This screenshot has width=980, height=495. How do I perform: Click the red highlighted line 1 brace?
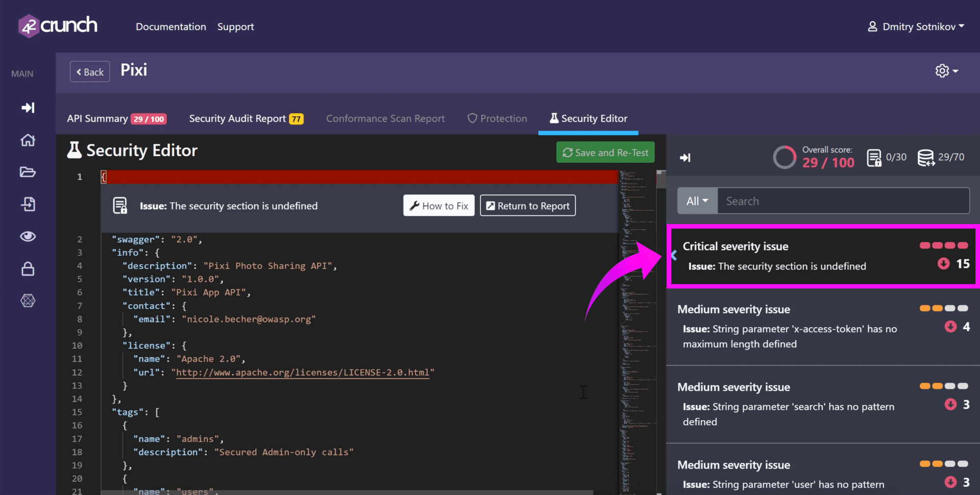(104, 177)
